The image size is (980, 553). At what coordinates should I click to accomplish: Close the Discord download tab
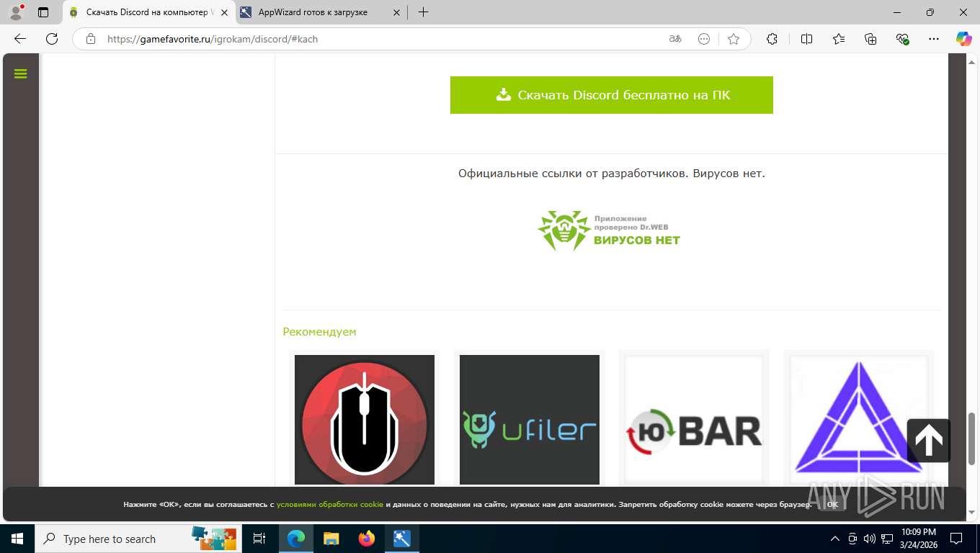[223, 12]
